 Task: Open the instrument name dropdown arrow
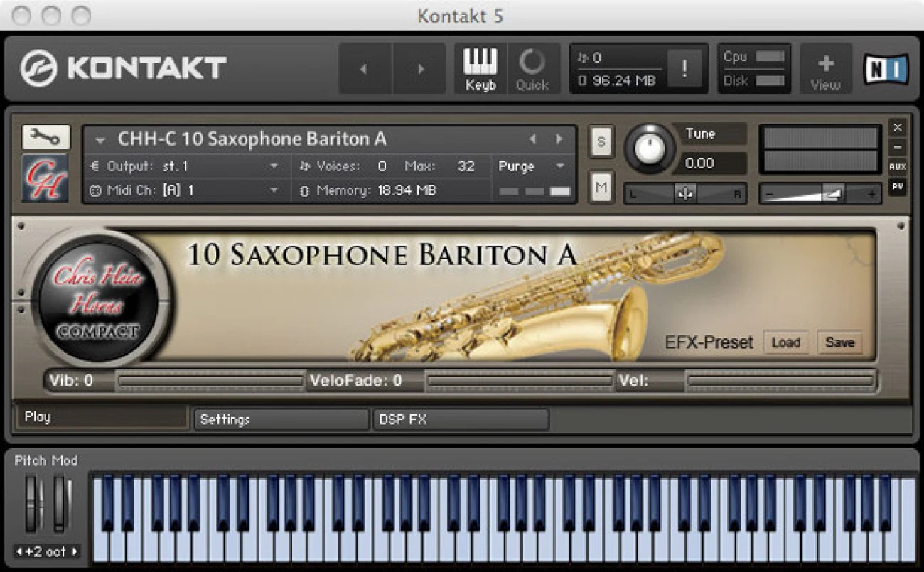100,139
